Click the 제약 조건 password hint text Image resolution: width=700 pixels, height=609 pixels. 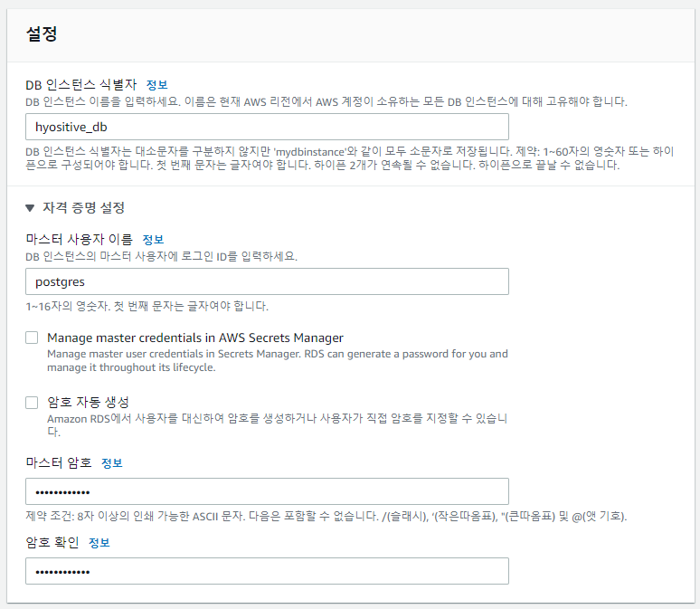pyautogui.click(x=326, y=517)
